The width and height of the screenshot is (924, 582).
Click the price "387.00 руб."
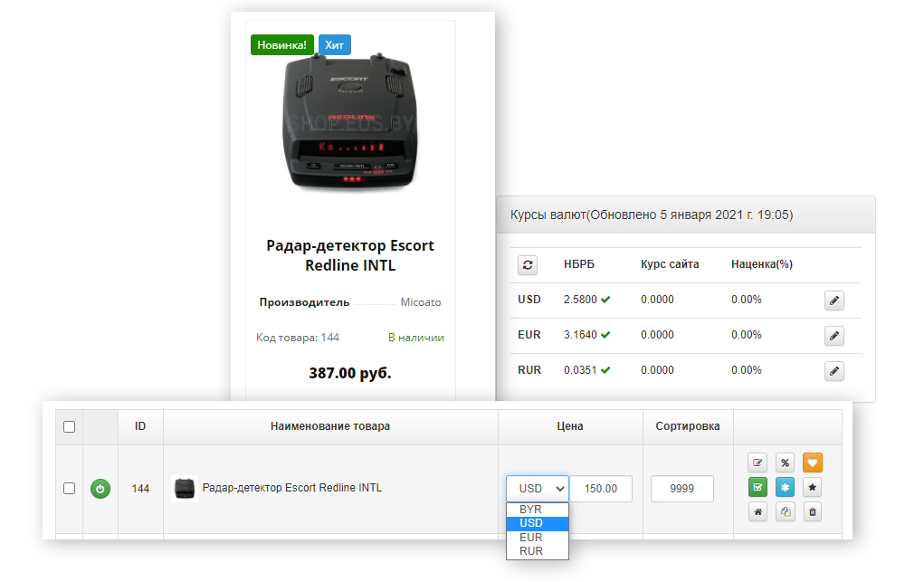pyautogui.click(x=350, y=373)
